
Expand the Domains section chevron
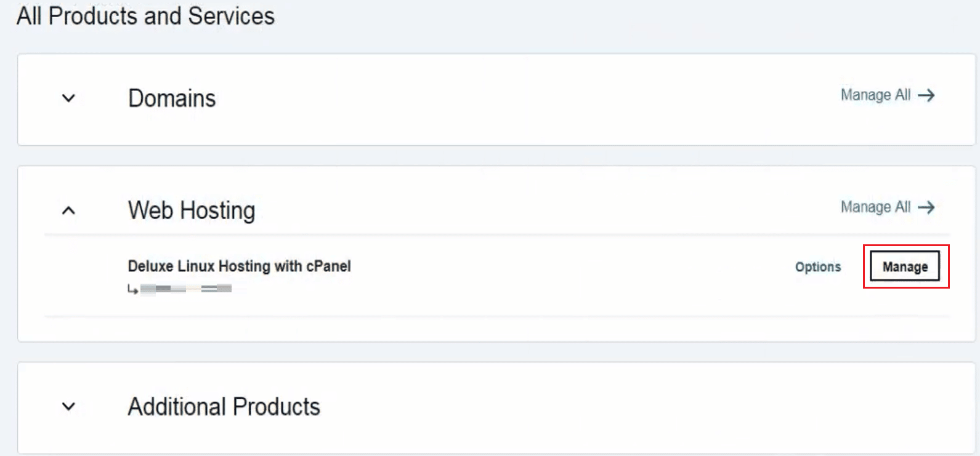pyautogui.click(x=68, y=98)
